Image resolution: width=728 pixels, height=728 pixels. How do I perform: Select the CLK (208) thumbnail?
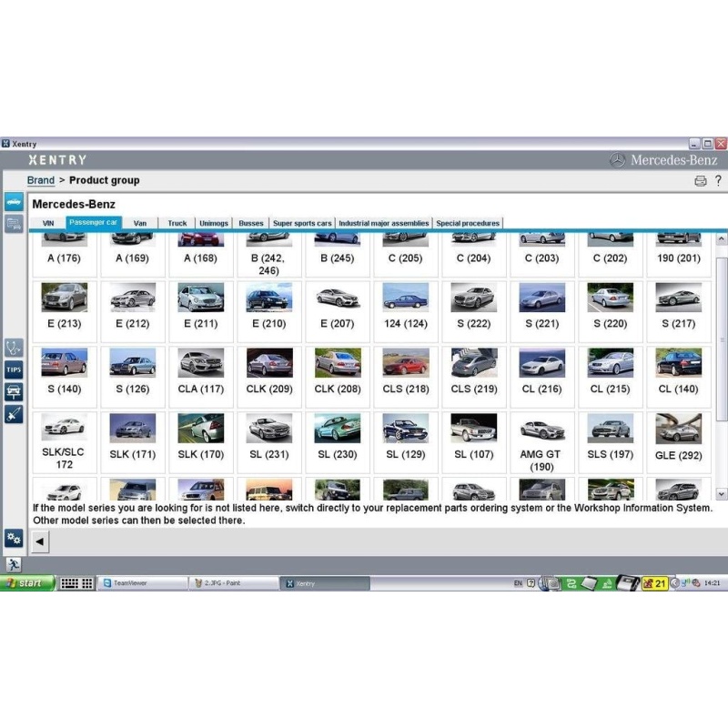coord(338,362)
